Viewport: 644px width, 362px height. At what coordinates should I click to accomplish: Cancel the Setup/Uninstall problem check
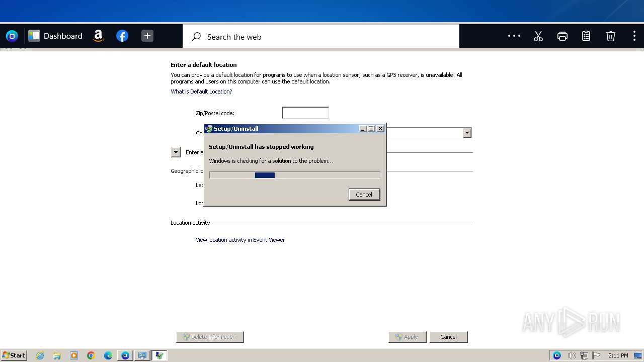coord(364,195)
